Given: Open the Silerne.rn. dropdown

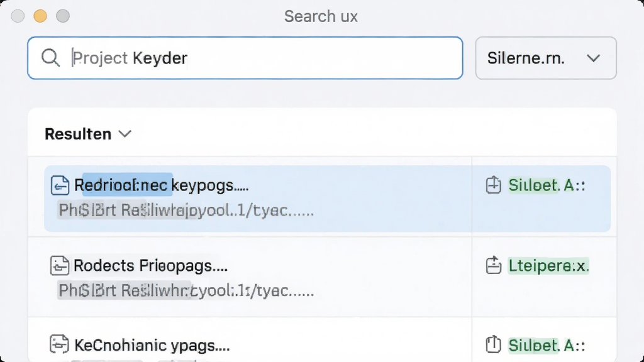Looking at the screenshot, I should 546,58.
